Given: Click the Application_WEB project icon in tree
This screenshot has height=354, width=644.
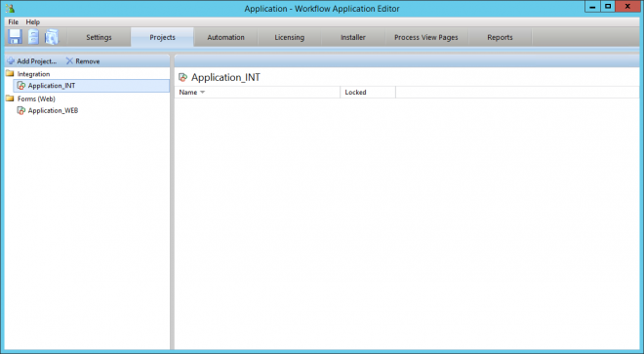Looking at the screenshot, I should coord(20,110).
